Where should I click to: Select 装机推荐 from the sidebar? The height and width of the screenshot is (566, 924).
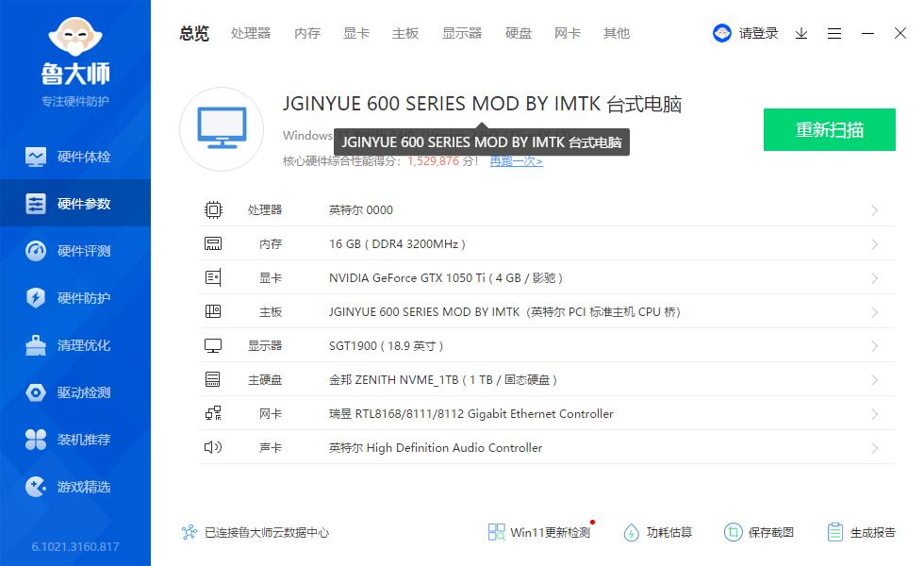pyautogui.click(x=75, y=440)
